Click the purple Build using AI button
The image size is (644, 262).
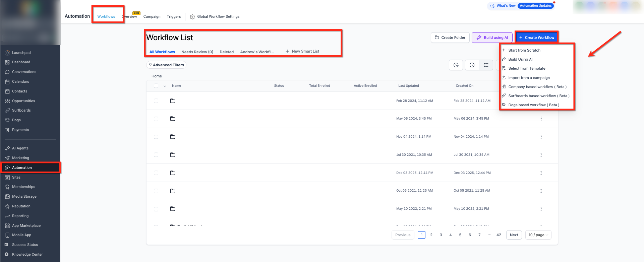[492, 38]
